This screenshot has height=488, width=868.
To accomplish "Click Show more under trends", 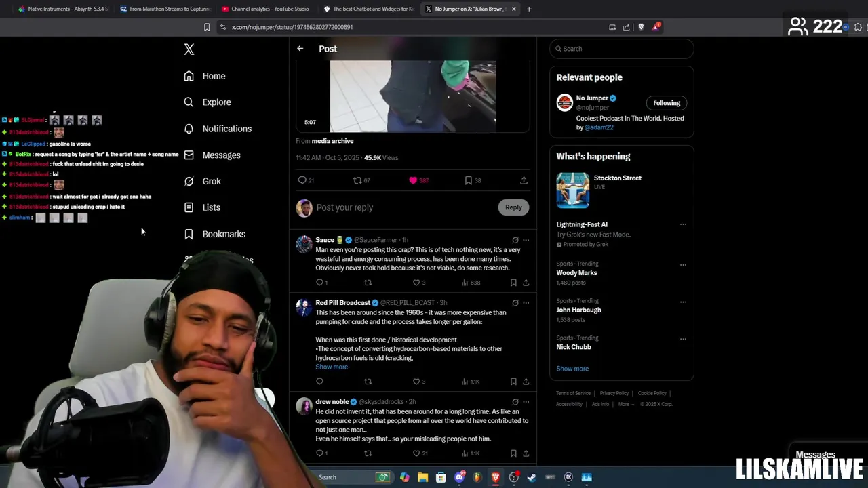I will point(572,369).
